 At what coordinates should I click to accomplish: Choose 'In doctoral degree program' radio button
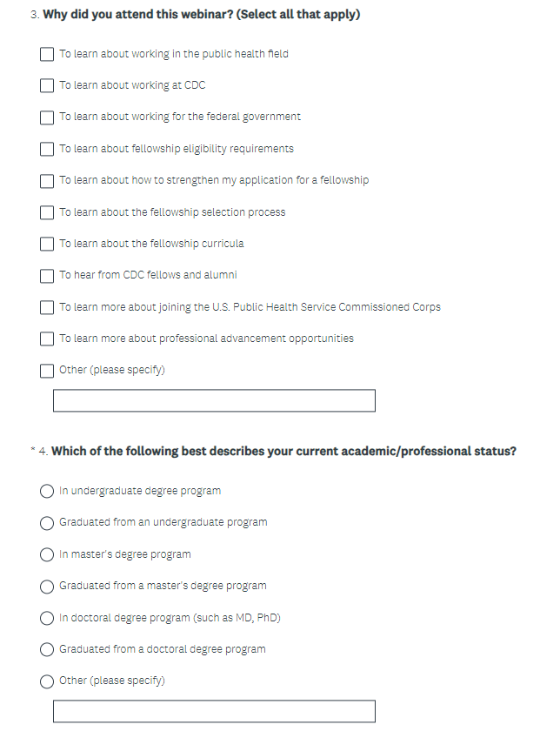click(x=47, y=618)
